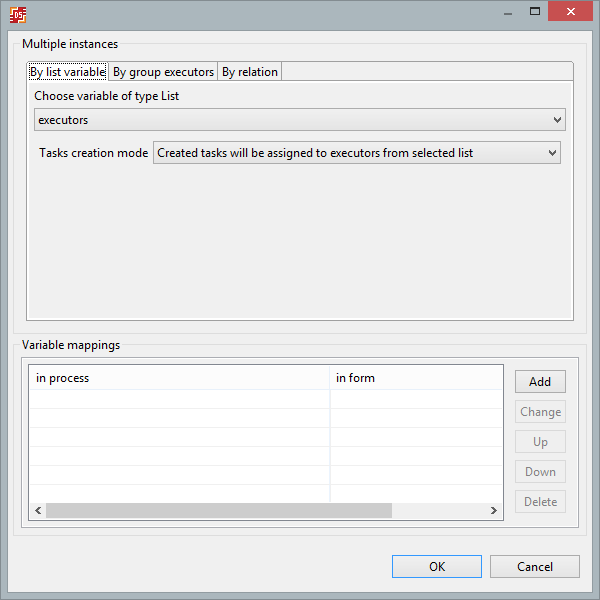This screenshot has height=600, width=600.
Task: Cancel the dialog
Action: coord(534,566)
